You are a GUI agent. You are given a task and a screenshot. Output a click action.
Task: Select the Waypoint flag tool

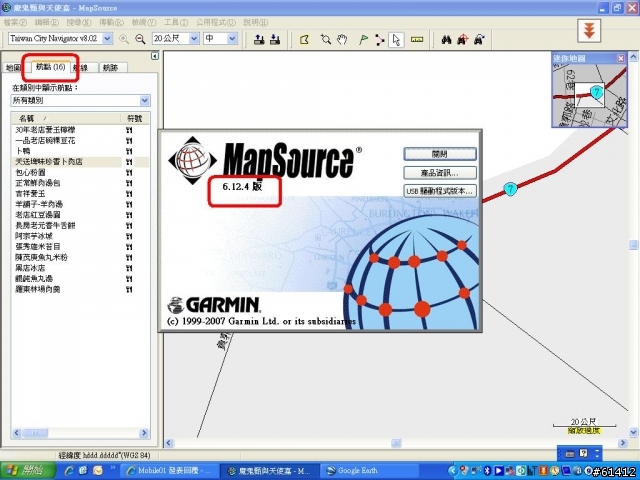[363, 40]
